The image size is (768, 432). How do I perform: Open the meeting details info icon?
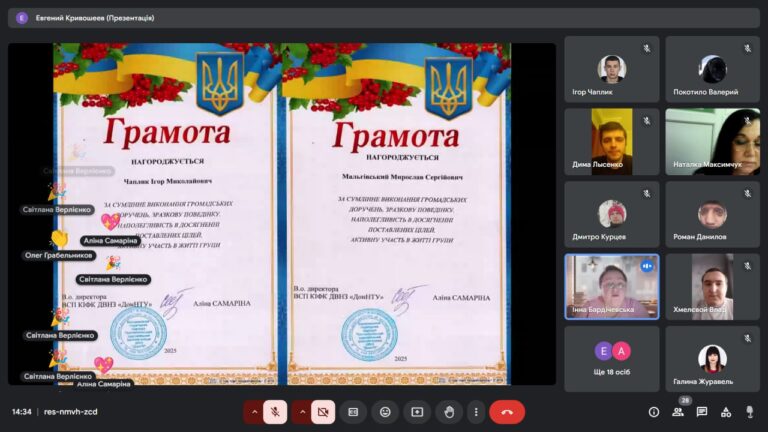(x=653, y=412)
